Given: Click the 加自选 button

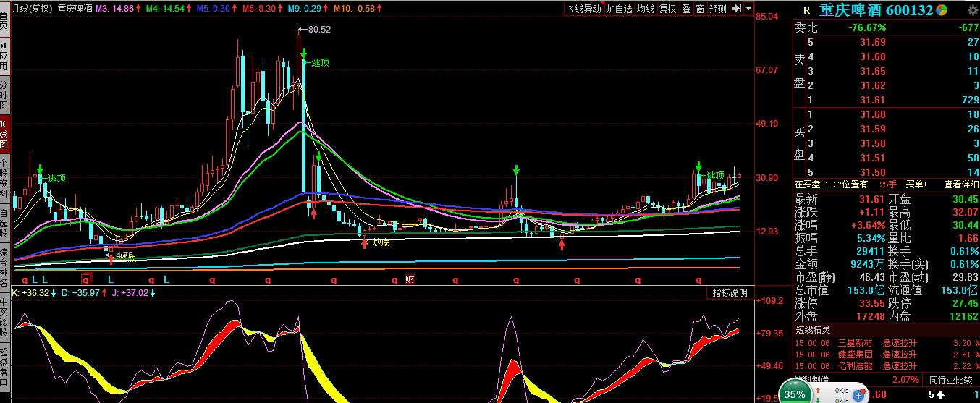Looking at the screenshot, I should tap(620, 9).
